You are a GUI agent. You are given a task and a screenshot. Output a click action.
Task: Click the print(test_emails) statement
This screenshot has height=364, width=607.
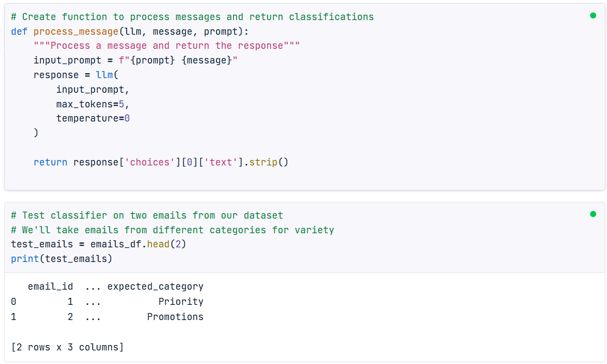point(61,259)
